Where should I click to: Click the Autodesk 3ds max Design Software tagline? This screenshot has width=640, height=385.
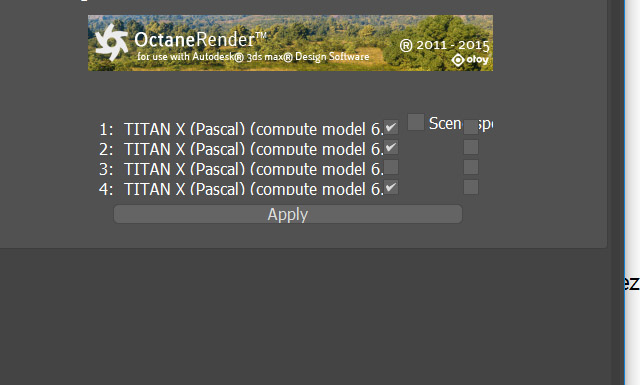253,56
